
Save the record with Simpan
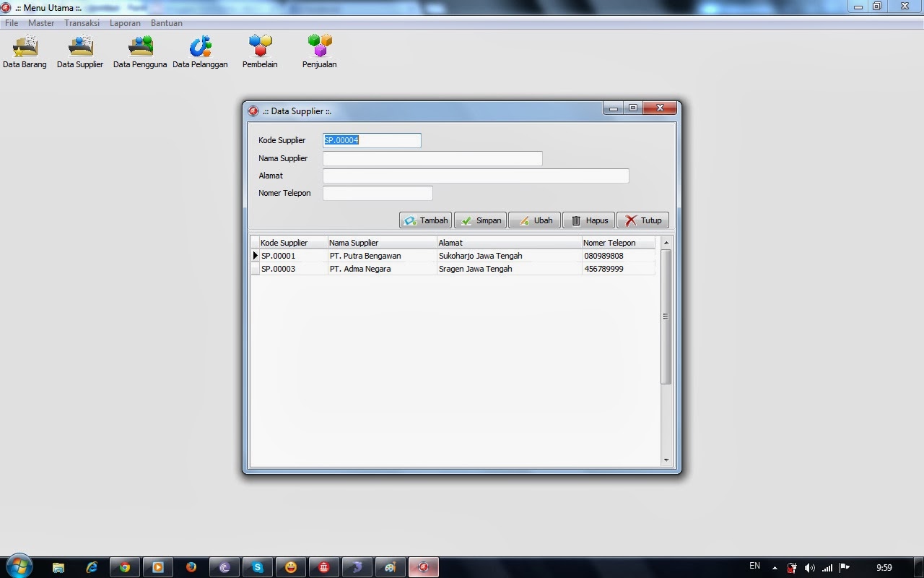click(x=479, y=220)
